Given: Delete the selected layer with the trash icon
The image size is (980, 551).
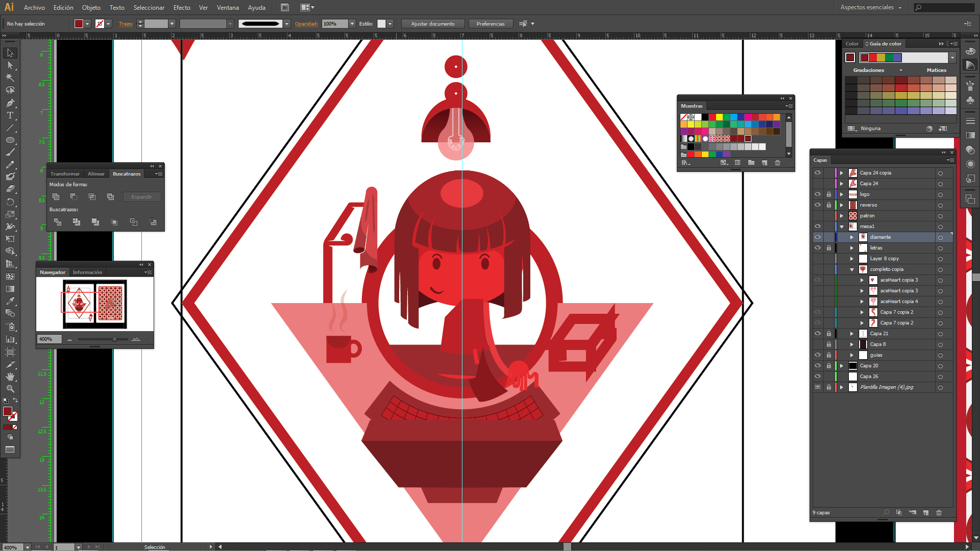Looking at the screenshot, I should coord(939,512).
